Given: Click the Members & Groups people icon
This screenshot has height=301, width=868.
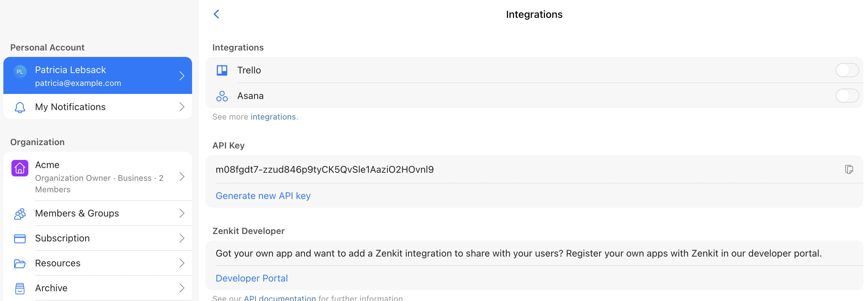Looking at the screenshot, I should [x=20, y=214].
